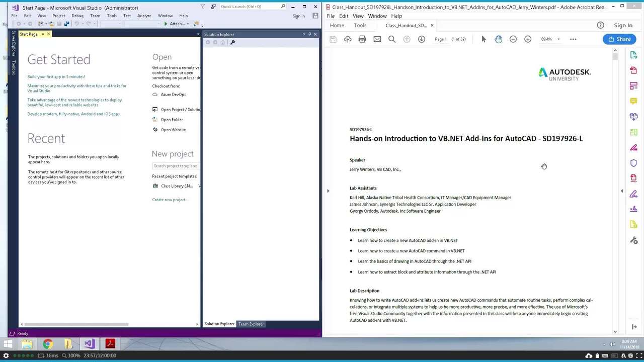Open Class Library recent project template
This screenshot has height=362, width=644.
pos(177,186)
